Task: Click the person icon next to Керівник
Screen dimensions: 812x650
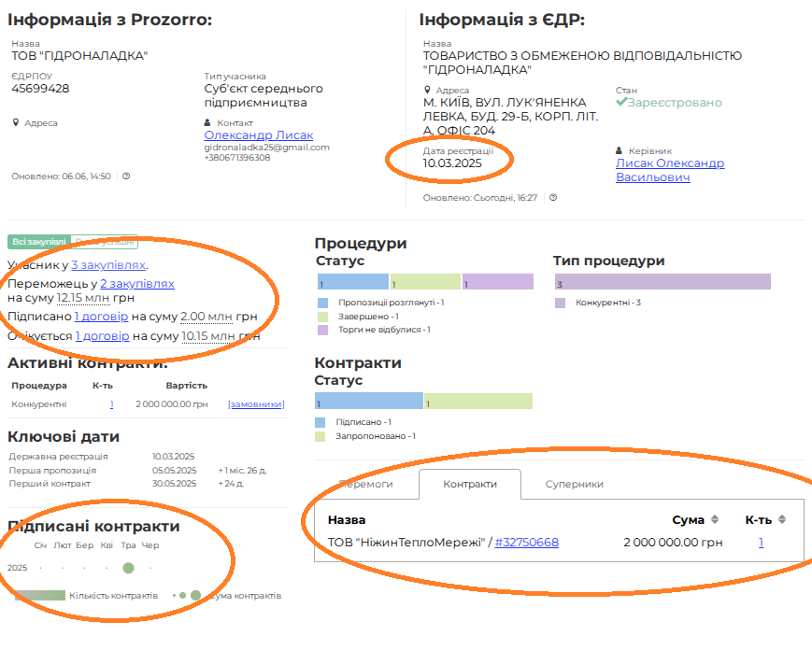Action: 620,150
